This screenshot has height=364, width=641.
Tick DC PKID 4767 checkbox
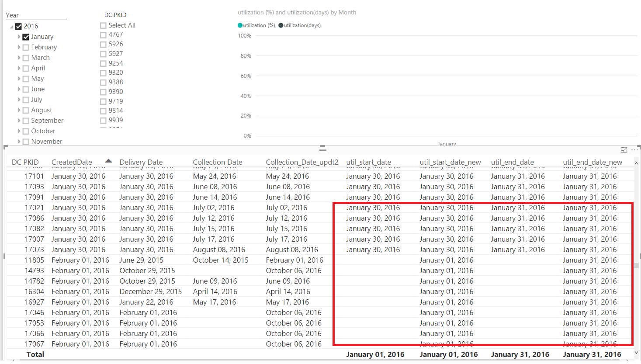(103, 35)
